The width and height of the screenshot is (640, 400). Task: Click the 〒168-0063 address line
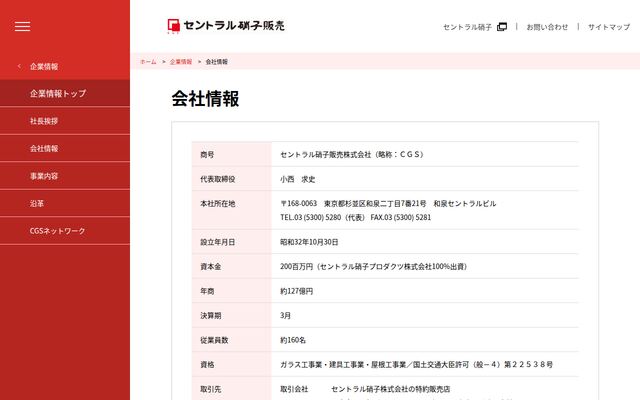coord(388,203)
